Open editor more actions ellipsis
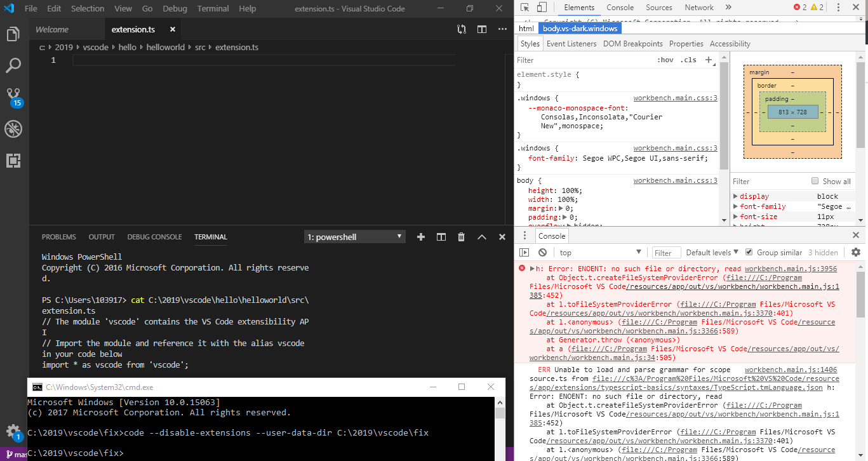Screen dimensions: 868x461 tap(502, 29)
